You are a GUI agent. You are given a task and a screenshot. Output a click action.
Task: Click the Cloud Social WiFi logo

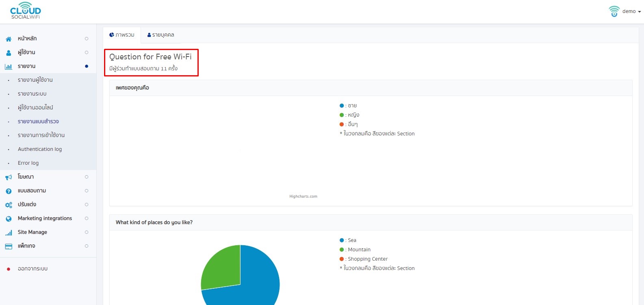(x=25, y=11)
